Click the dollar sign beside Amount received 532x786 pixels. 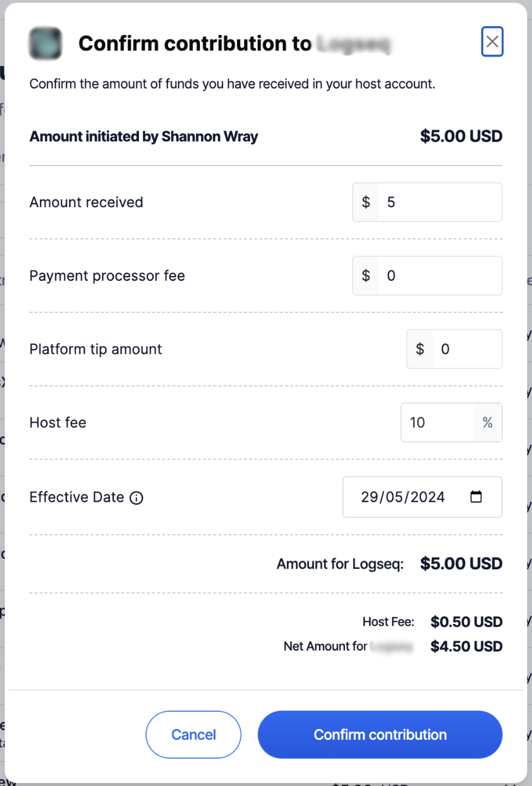tap(366, 202)
